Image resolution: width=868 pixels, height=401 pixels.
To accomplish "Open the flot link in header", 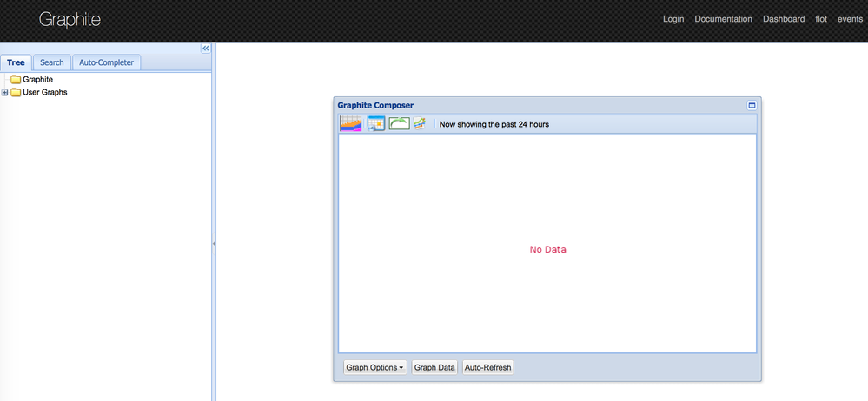I will pos(821,19).
